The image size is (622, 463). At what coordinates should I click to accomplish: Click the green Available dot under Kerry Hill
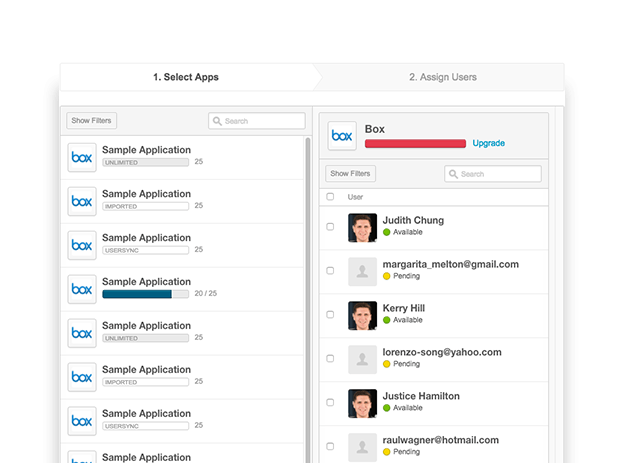(387, 320)
